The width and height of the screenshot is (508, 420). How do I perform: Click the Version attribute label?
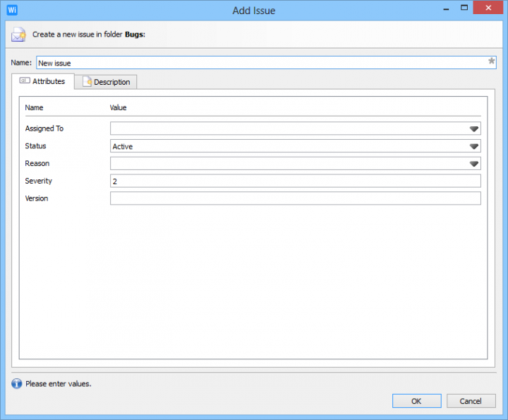(x=36, y=198)
